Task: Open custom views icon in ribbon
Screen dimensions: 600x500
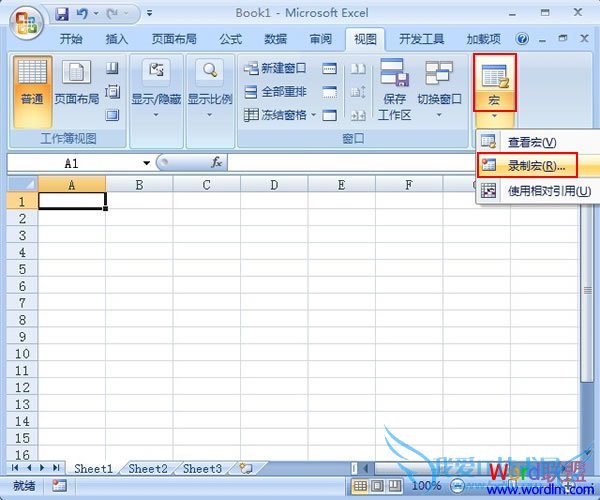Action: click(x=112, y=92)
